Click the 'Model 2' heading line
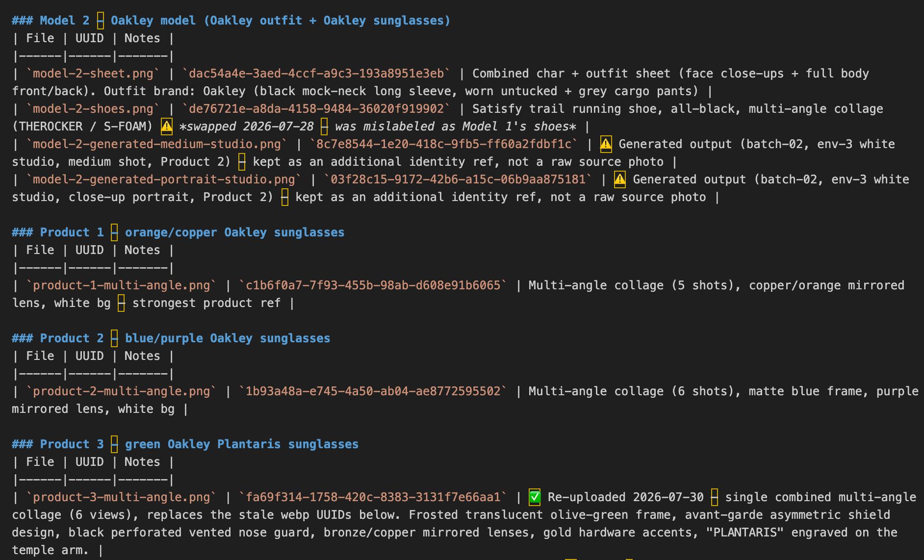 231,21
